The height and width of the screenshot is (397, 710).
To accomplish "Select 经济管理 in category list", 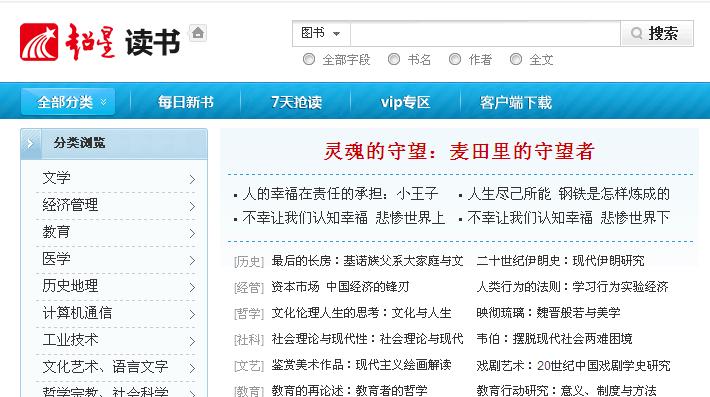I will (70, 205).
